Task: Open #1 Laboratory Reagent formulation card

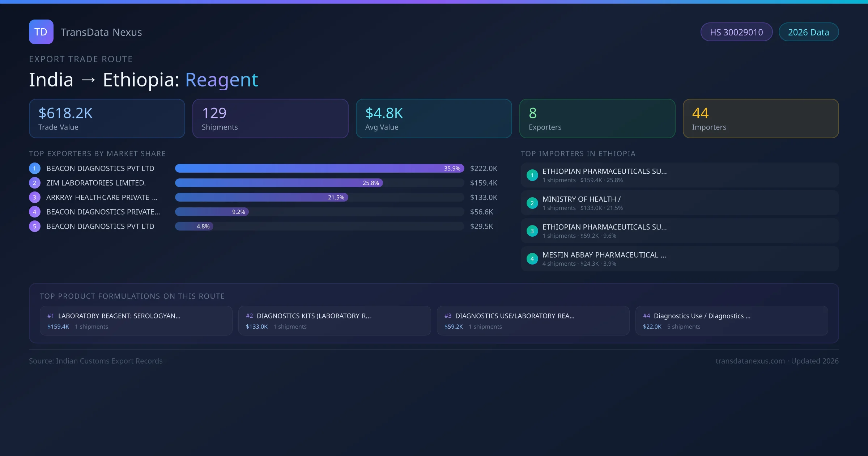Action: (136, 321)
